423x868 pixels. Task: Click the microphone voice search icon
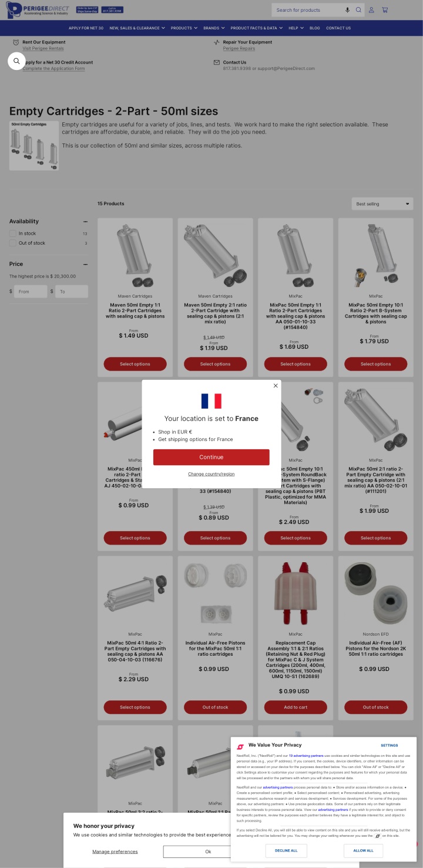click(x=347, y=10)
